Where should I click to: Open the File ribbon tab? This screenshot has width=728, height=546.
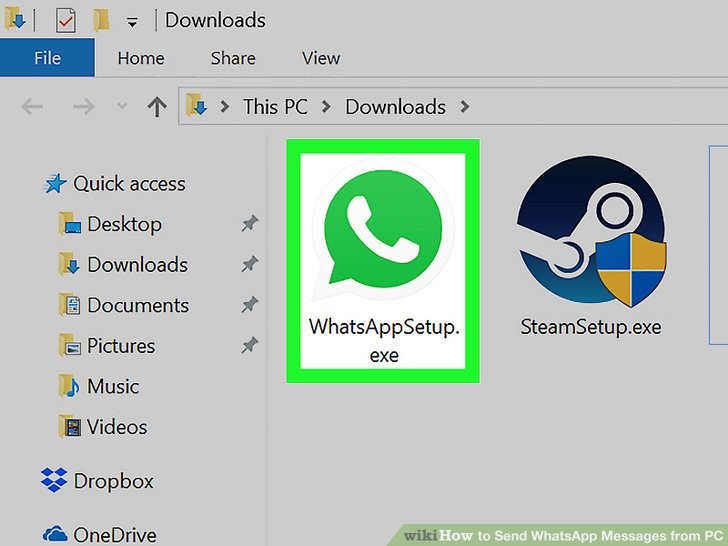click(x=47, y=58)
